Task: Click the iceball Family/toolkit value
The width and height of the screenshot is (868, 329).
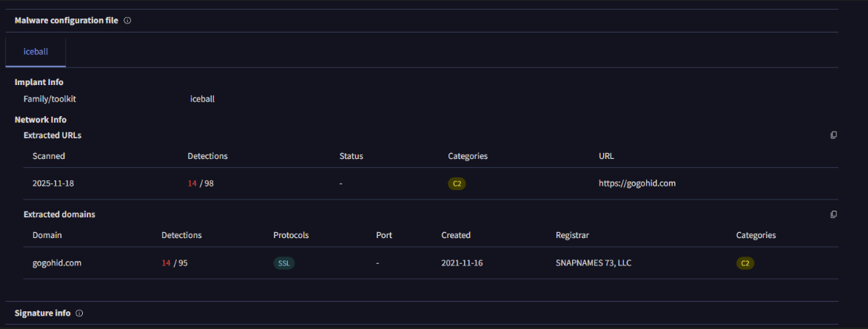Action: (x=202, y=98)
